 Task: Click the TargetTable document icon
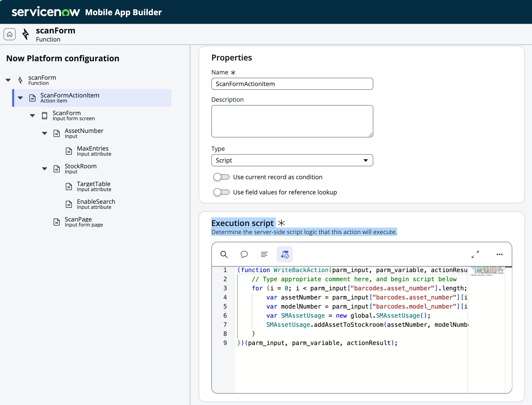69,187
